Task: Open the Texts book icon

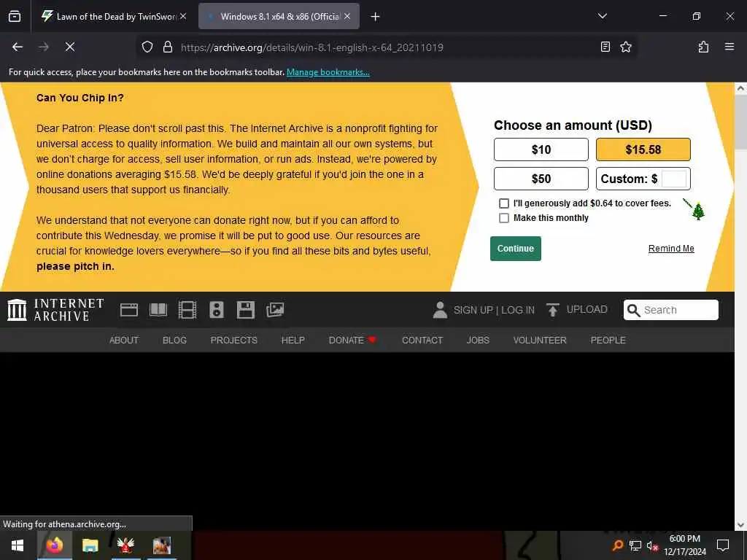Action: (158, 310)
